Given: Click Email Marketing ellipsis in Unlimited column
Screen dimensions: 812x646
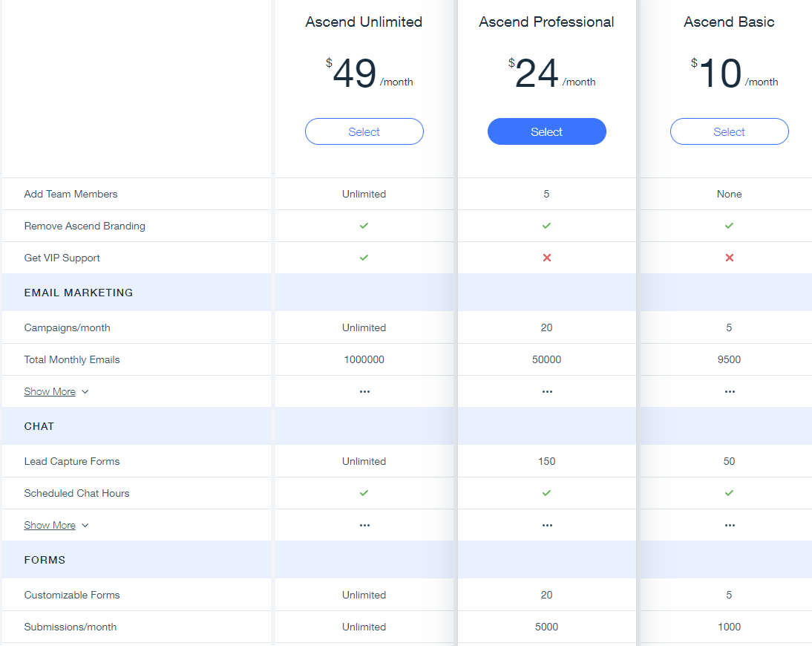Looking at the screenshot, I should 364,391.
